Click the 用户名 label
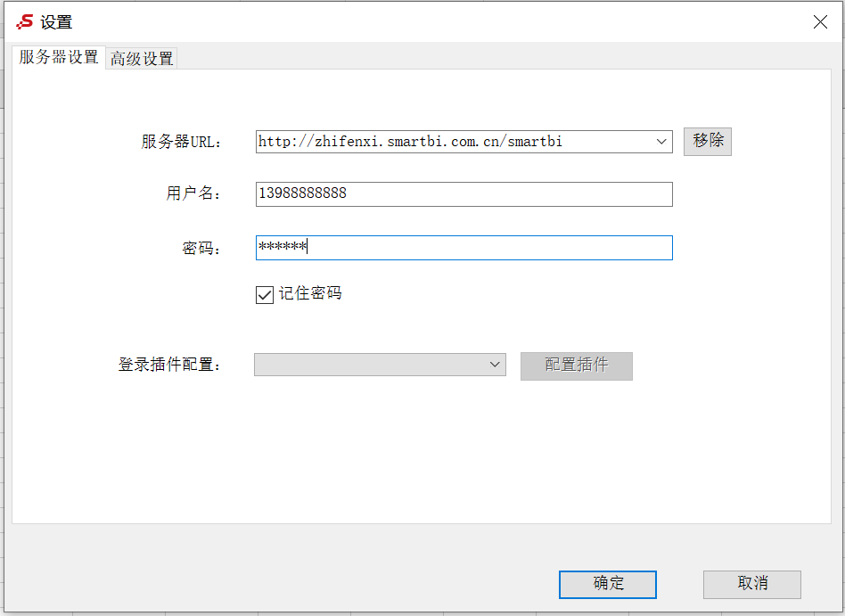Screen dimensions: 845x616 tap(193, 193)
